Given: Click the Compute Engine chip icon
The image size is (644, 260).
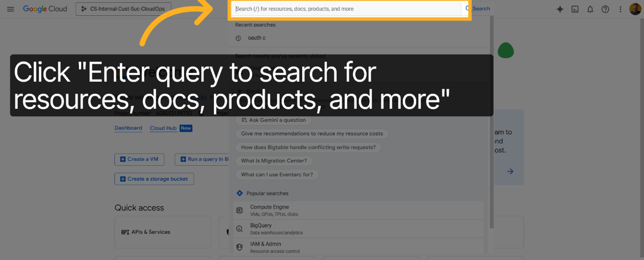Looking at the screenshot, I should tap(240, 210).
